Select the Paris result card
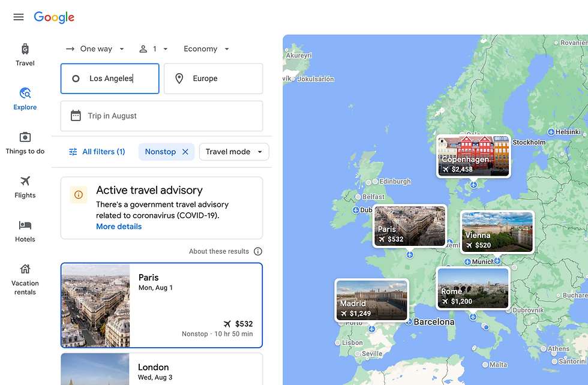This screenshot has width=588, height=385. [161, 305]
